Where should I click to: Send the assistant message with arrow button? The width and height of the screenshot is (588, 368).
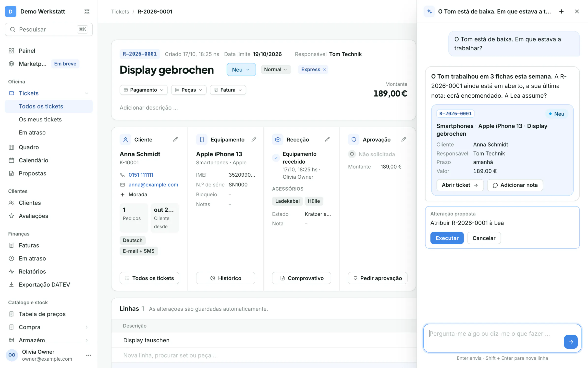click(x=571, y=342)
